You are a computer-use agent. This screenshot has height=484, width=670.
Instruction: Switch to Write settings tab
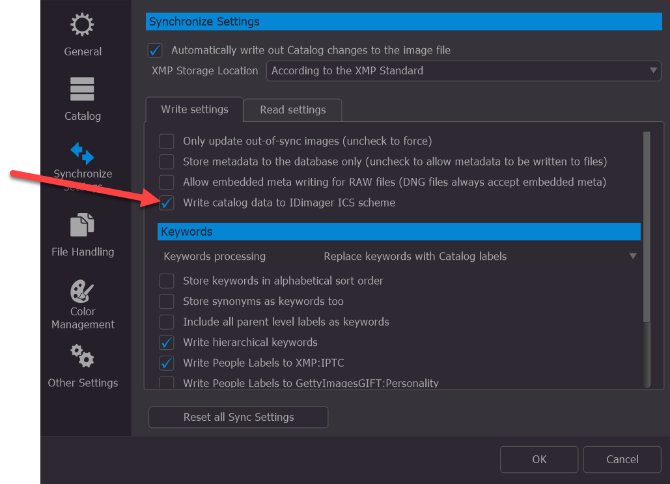tap(194, 109)
